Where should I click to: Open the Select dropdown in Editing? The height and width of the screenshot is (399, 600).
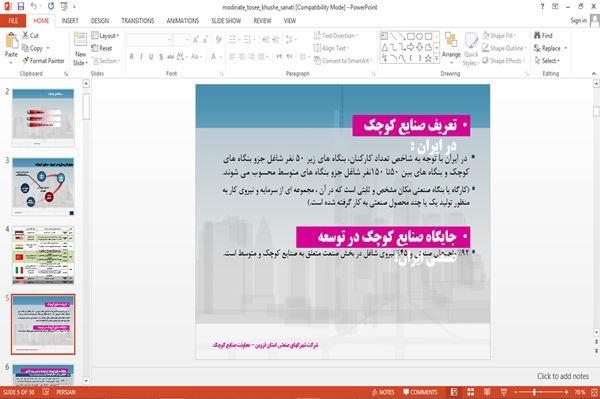pyautogui.click(x=547, y=60)
